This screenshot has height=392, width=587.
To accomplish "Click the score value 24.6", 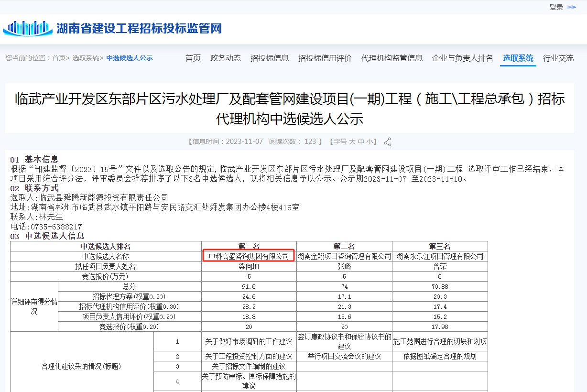I will coord(249,296).
